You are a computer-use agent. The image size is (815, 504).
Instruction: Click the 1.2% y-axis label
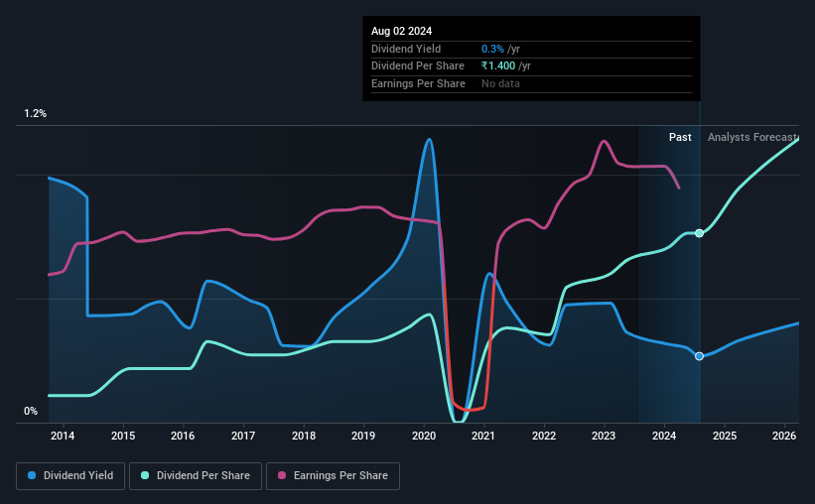pyautogui.click(x=36, y=113)
